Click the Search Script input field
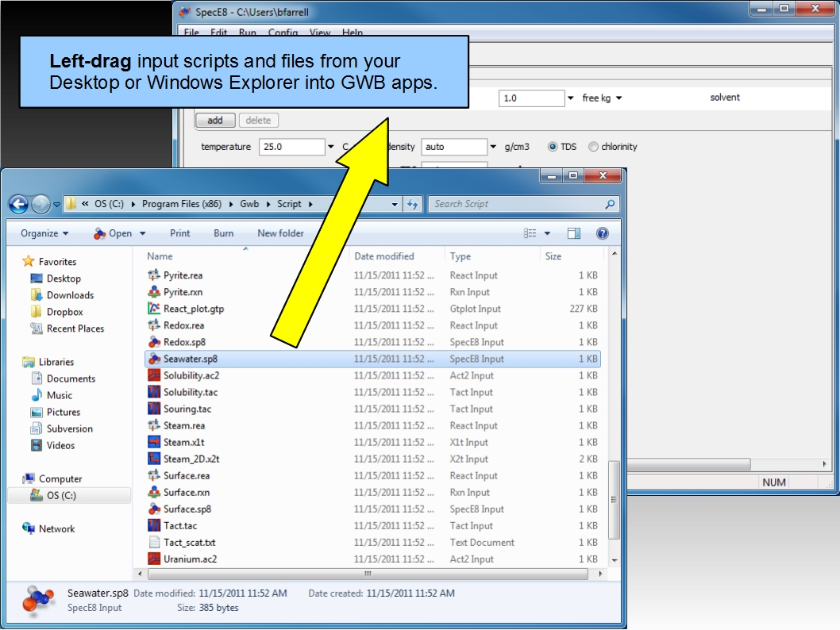Image resolution: width=840 pixels, height=630 pixels. coord(517,204)
